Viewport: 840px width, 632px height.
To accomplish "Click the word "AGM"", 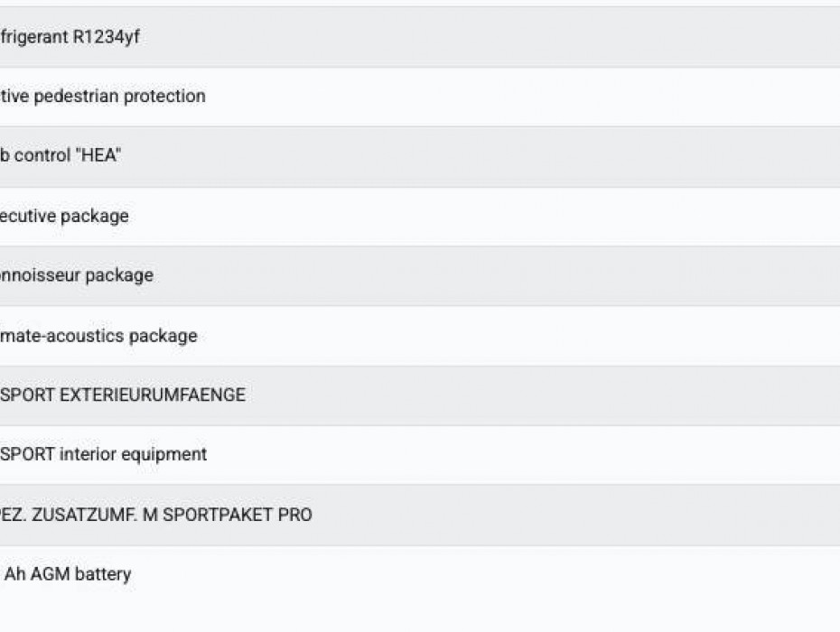I will (x=51, y=574).
